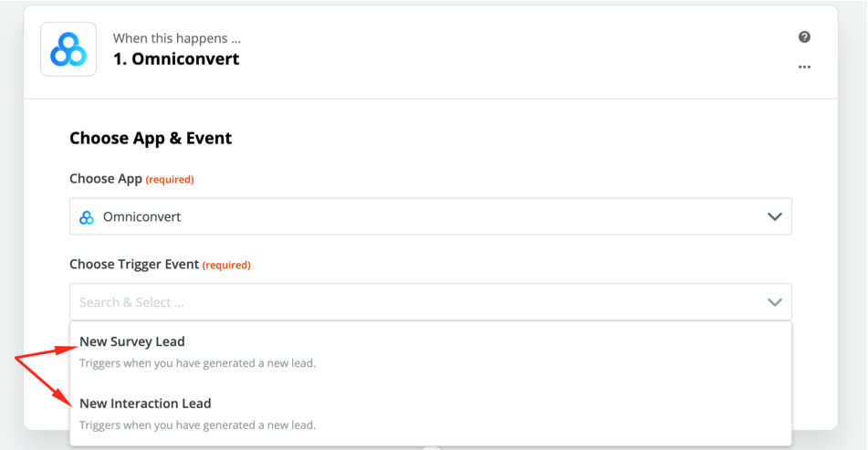Click the red required tag beside Choose Trigger Event
The height and width of the screenshot is (450, 868).
click(x=226, y=266)
